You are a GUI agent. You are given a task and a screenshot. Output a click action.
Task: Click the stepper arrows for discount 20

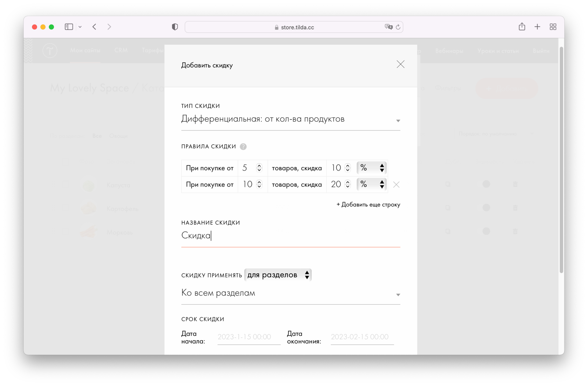(x=348, y=184)
